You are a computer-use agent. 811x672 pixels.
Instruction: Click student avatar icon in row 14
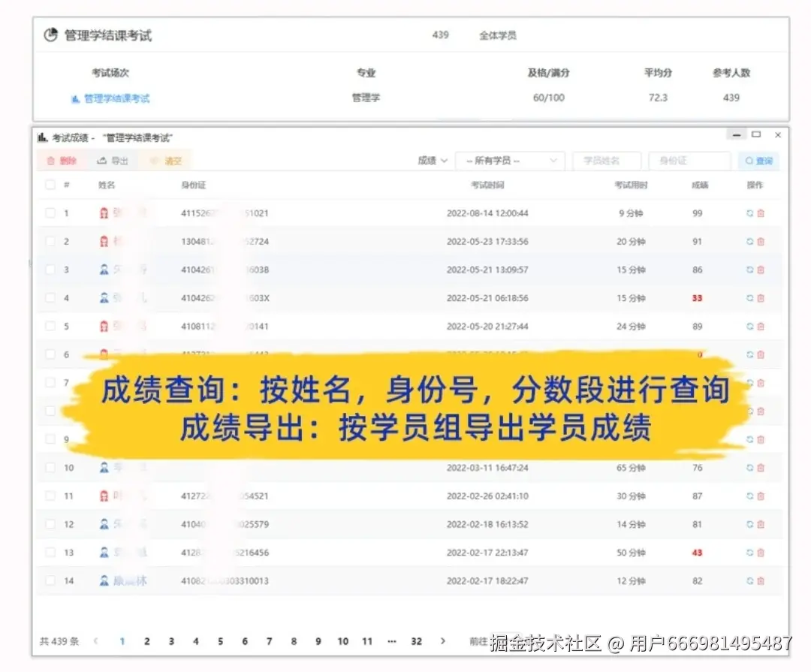pos(104,581)
